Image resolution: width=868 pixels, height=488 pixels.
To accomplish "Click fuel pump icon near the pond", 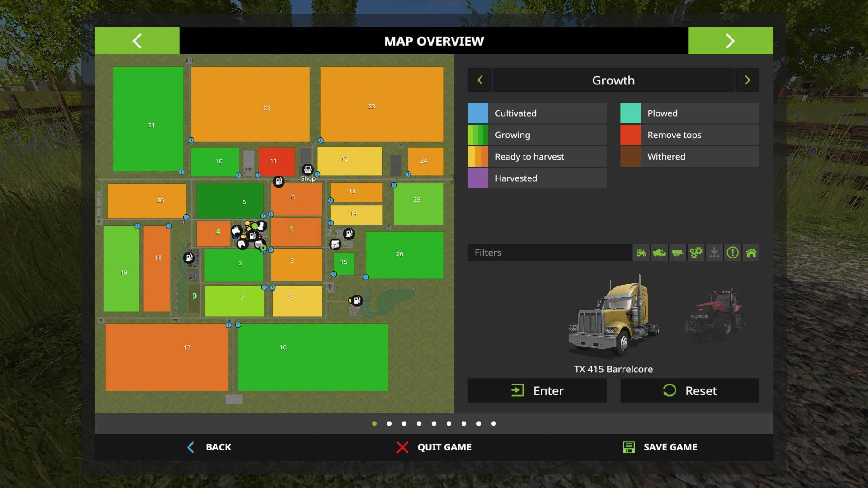I will pos(357,300).
